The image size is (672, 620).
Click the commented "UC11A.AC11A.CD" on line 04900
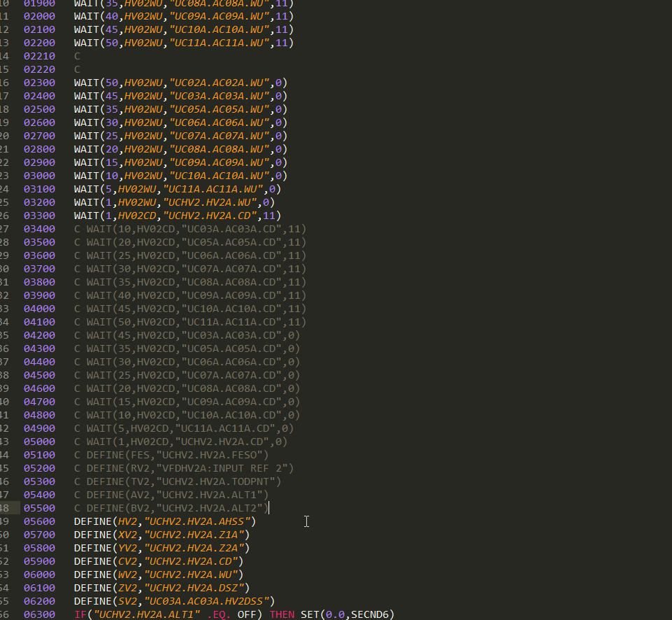pyautogui.click(x=225, y=428)
